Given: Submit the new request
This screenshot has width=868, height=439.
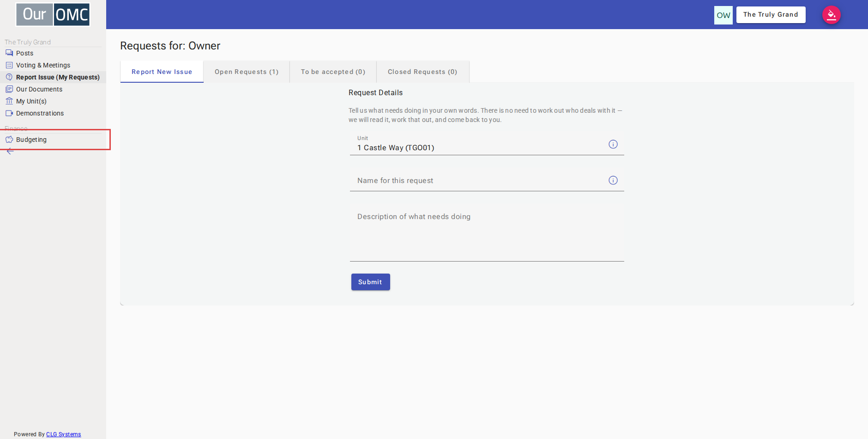Looking at the screenshot, I should pyautogui.click(x=371, y=282).
